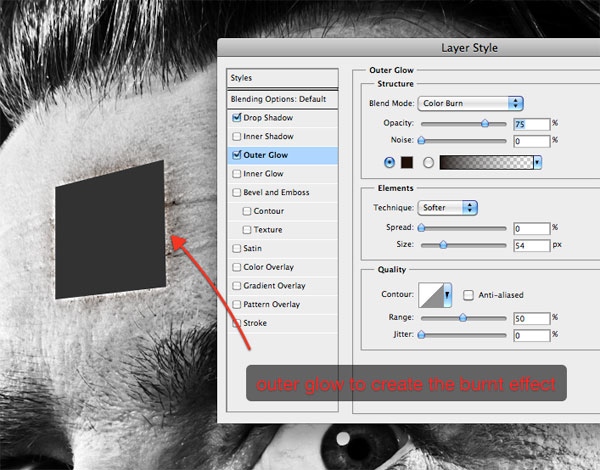Click the Opacity value field
600x470 pixels.
[x=532, y=124]
